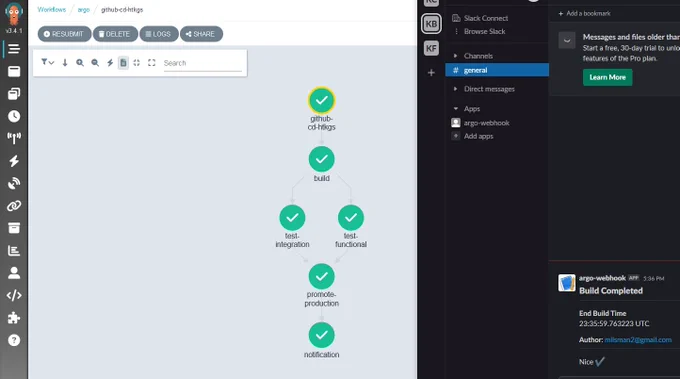Toggle fast layout lightning icon in toolbar

pos(110,63)
